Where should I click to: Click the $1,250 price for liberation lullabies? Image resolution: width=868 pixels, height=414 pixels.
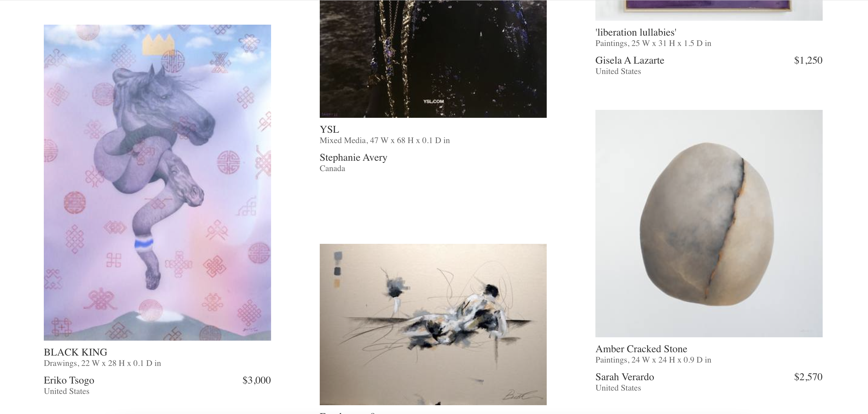tap(808, 60)
